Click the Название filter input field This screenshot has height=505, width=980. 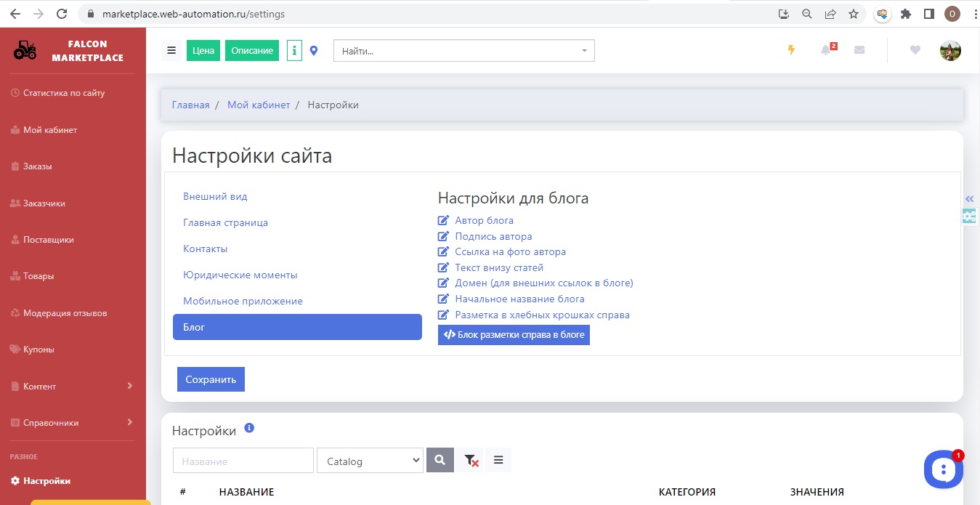click(243, 461)
